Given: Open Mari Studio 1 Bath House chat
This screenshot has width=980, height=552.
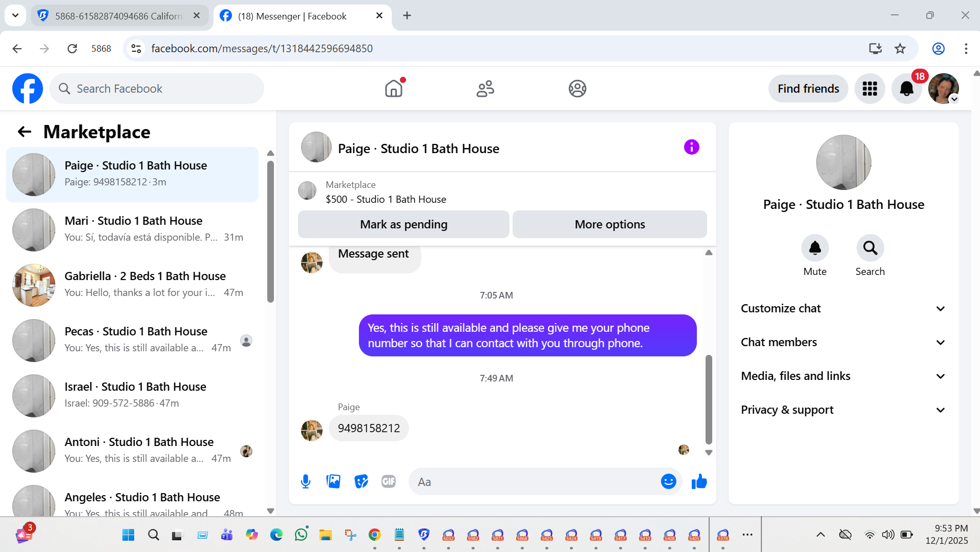Looking at the screenshot, I should [132, 230].
